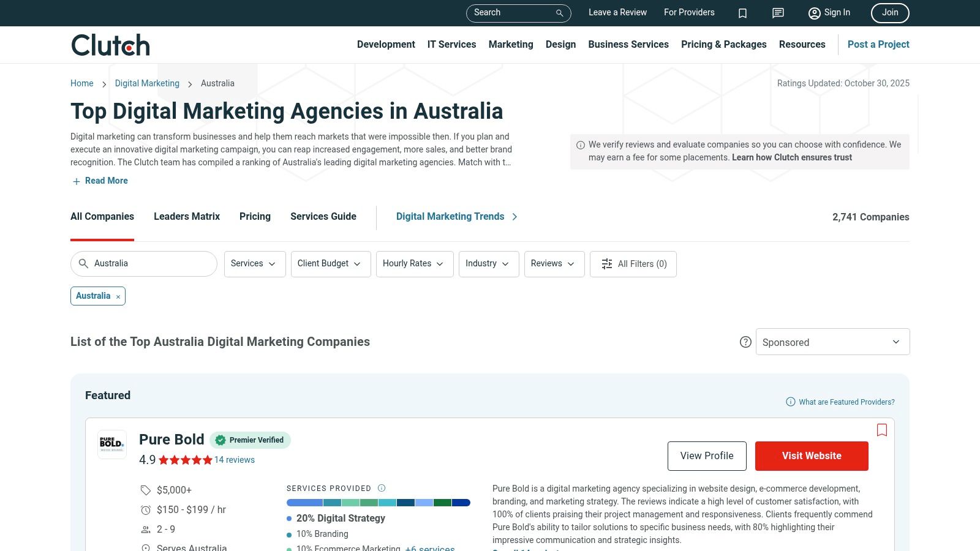Open the Marketing menu

point(510,45)
